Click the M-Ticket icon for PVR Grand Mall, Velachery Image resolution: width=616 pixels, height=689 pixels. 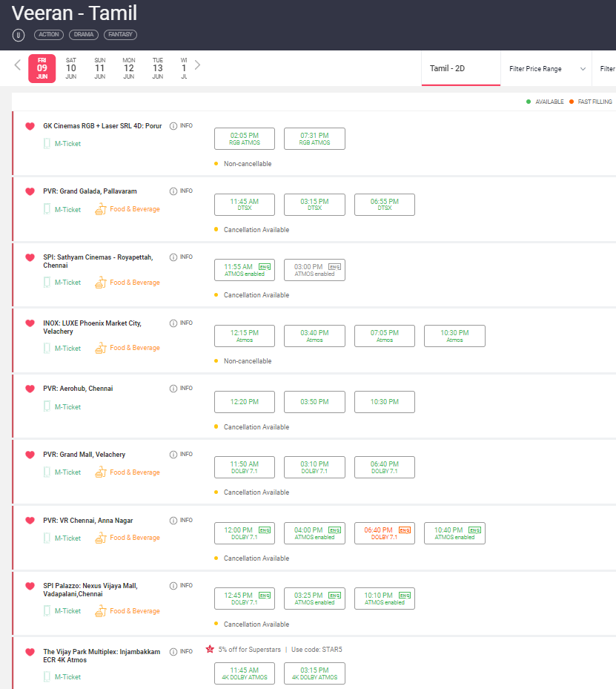47,472
